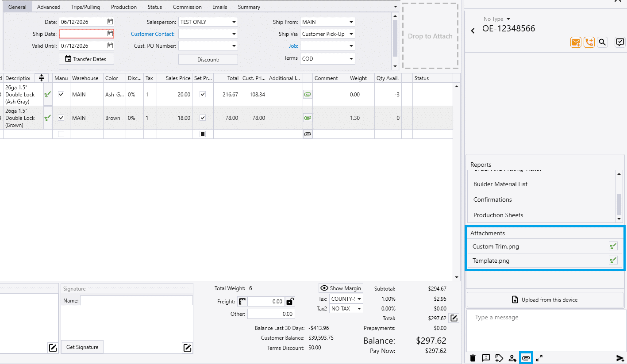Viewport: 627px width, 364px height.
Task: Uncheck Set Price checkbox on Brown row
Action: coord(203,118)
